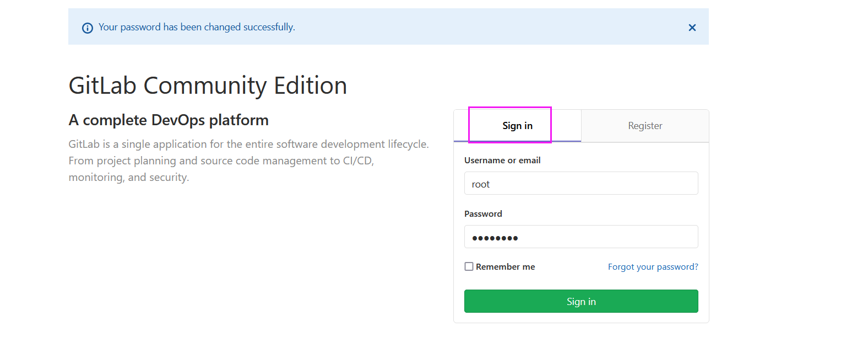Switch to the Sign in tab
Screen dimensions: 868x337
point(517,126)
